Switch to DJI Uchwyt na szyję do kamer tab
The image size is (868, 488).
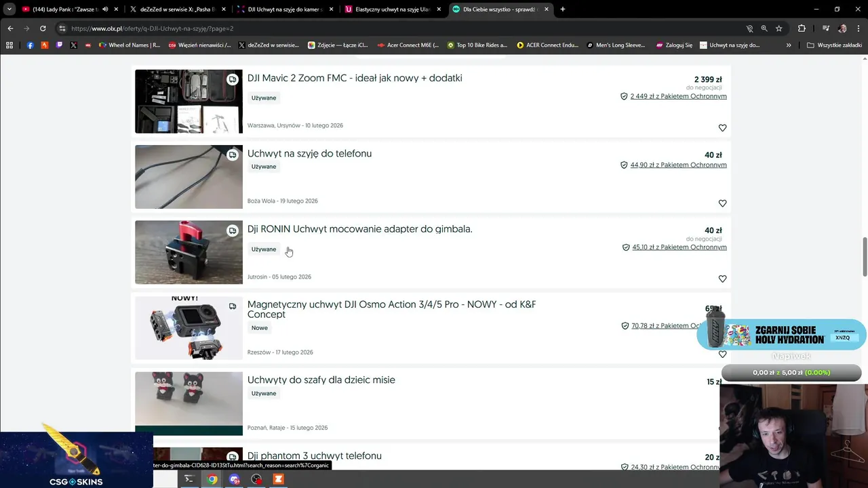[x=285, y=9]
